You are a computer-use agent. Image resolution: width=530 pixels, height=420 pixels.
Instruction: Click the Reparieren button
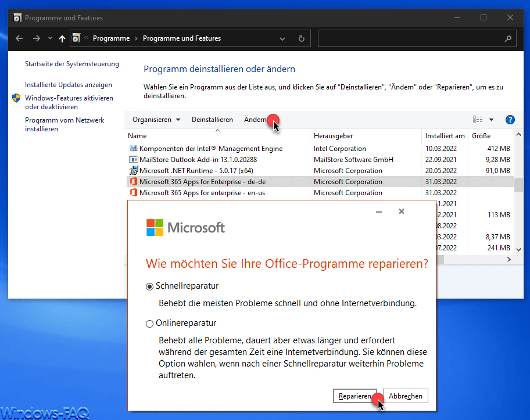(x=355, y=396)
